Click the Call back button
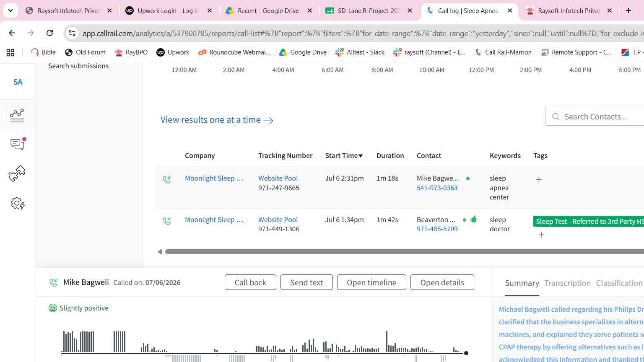The image size is (644, 362). coord(250,282)
